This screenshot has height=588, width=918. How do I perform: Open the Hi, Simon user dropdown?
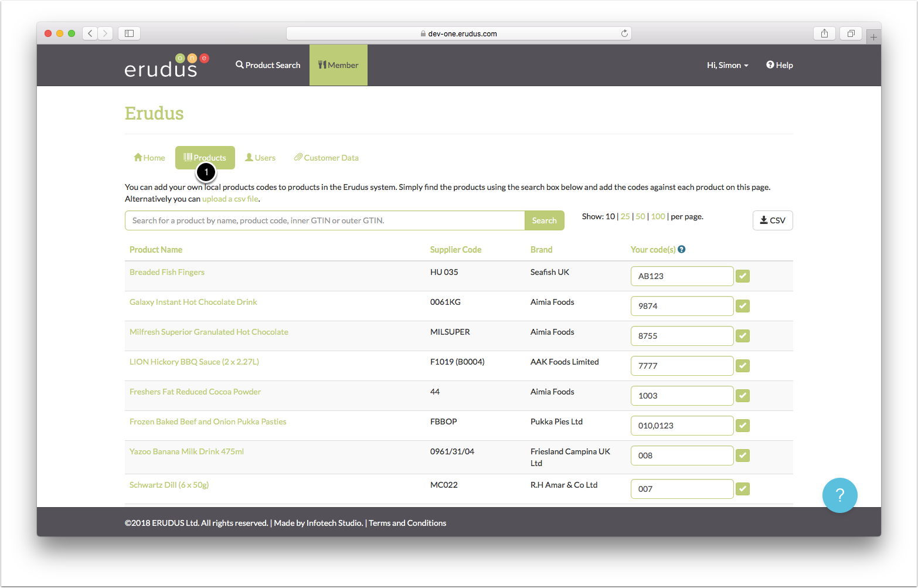coord(727,65)
